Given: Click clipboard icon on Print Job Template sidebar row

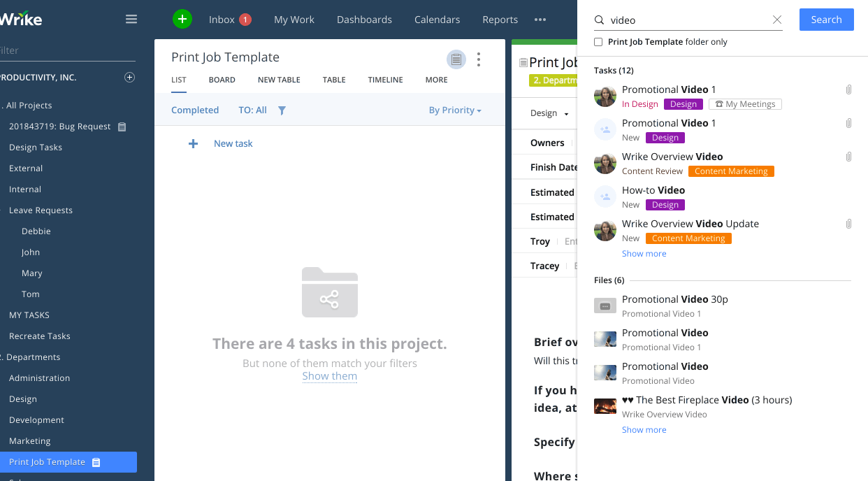Looking at the screenshot, I should 96,462.
